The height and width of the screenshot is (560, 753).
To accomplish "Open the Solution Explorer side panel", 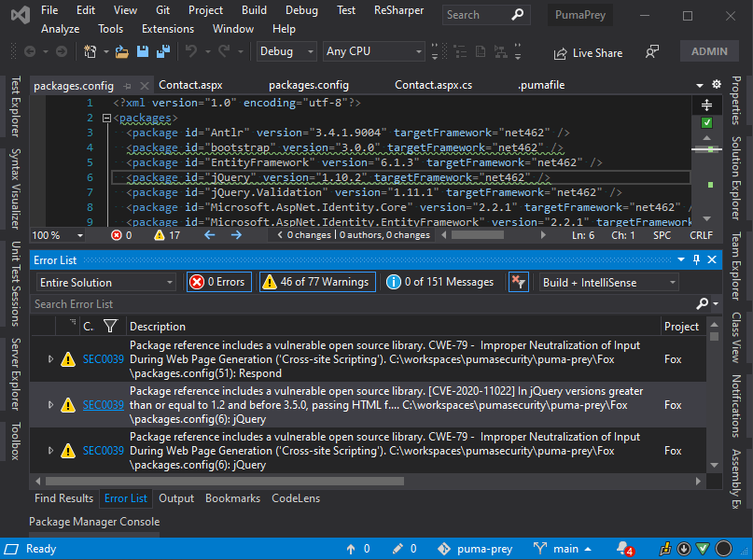I will (735, 178).
